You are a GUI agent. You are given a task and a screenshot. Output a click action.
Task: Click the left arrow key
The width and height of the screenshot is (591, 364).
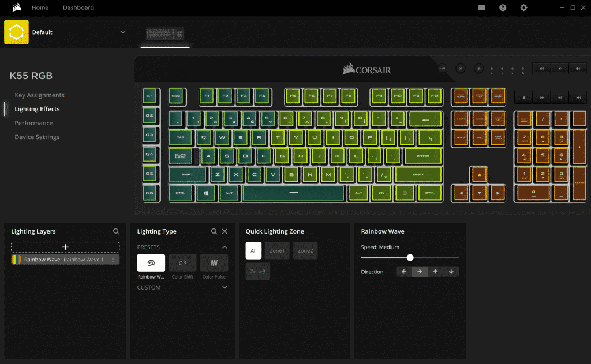[x=461, y=193]
